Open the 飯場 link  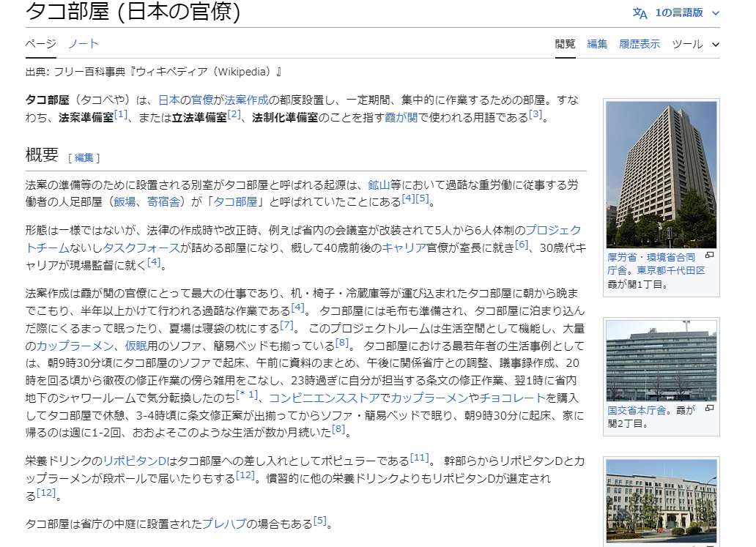(x=125, y=202)
